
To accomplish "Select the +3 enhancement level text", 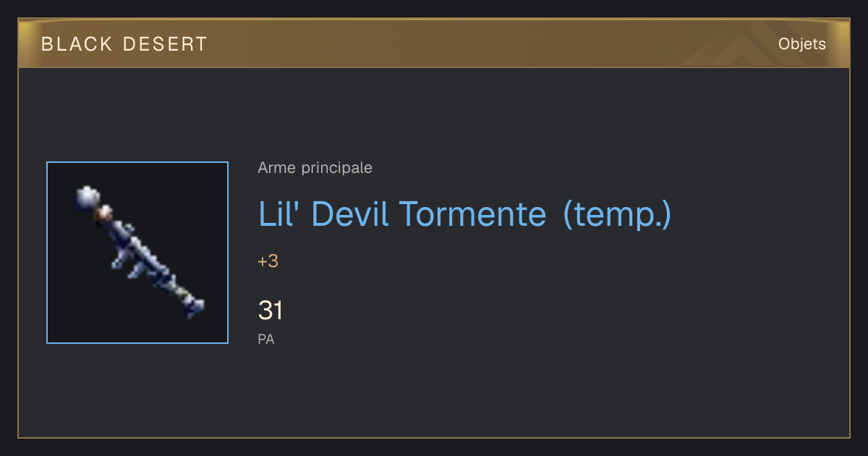I will (x=268, y=261).
